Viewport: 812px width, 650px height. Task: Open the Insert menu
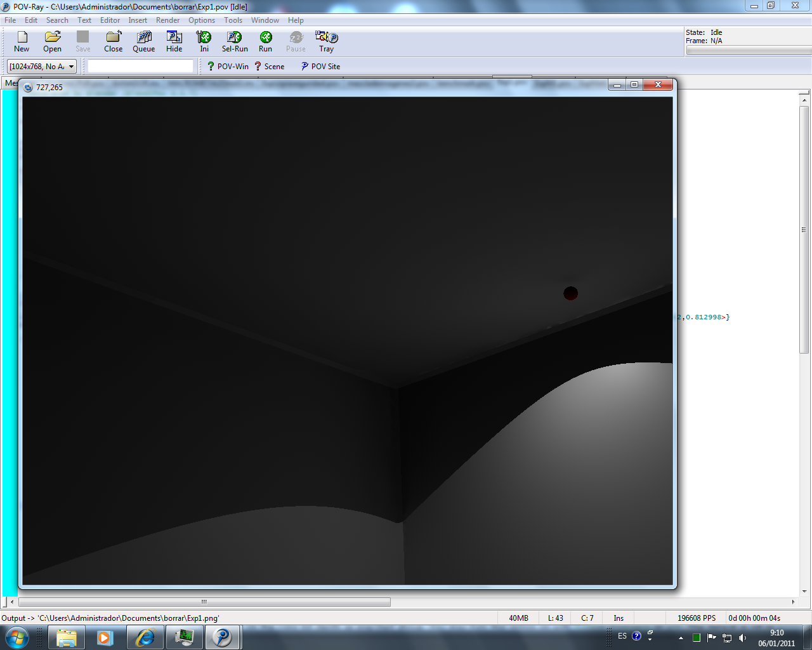pyautogui.click(x=138, y=20)
